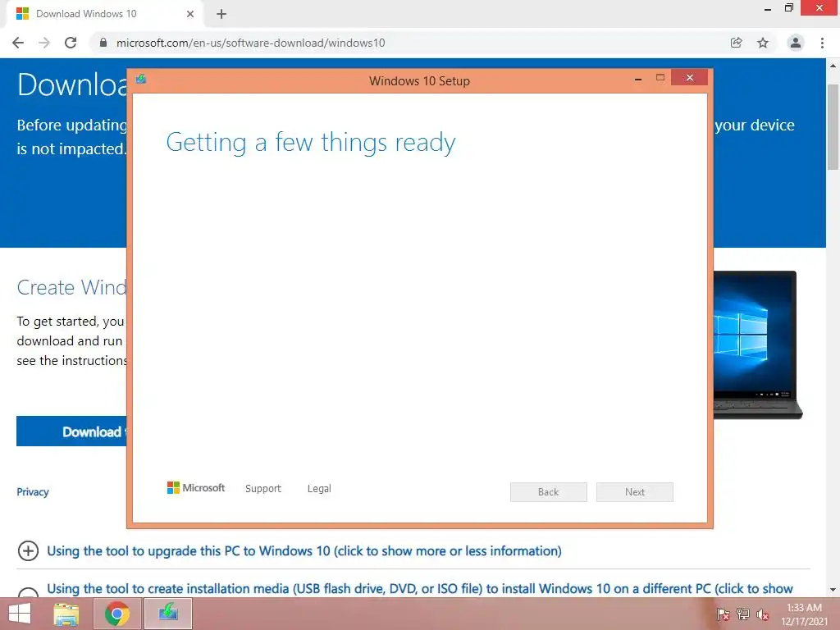Click the share page icon in address bar
Viewport: 840px width, 630px height.
click(x=736, y=43)
